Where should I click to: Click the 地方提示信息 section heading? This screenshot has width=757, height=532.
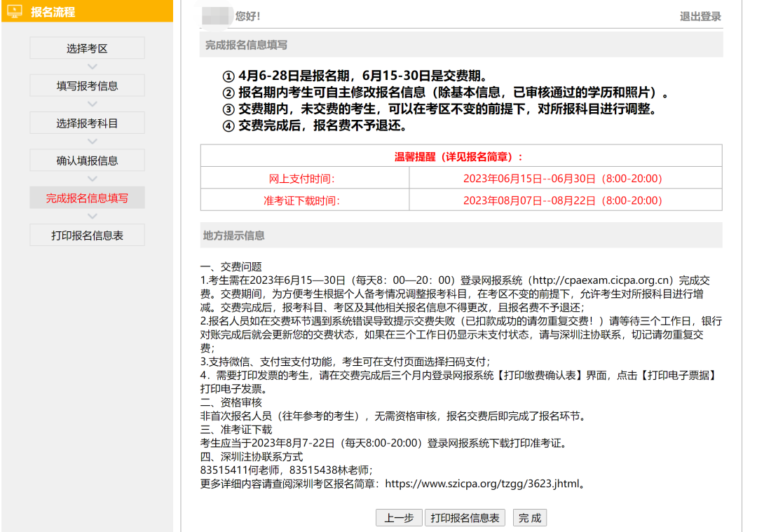pyautogui.click(x=233, y=236)
